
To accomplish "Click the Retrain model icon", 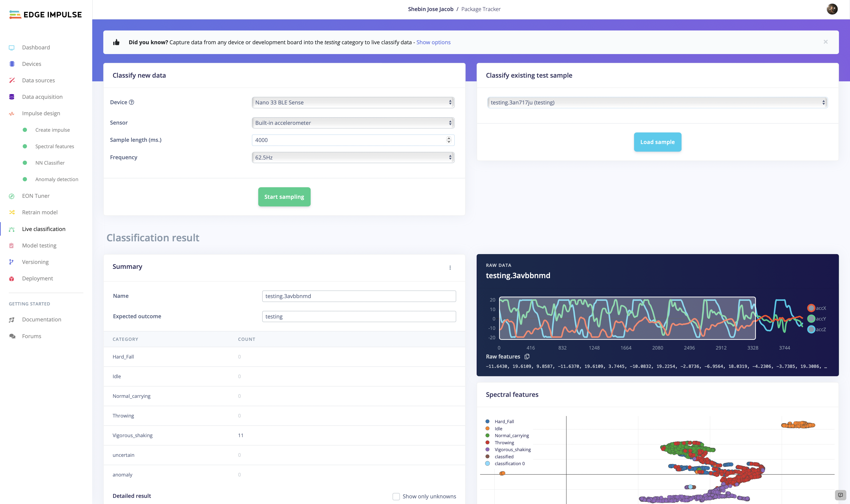I will coord(11,212).
